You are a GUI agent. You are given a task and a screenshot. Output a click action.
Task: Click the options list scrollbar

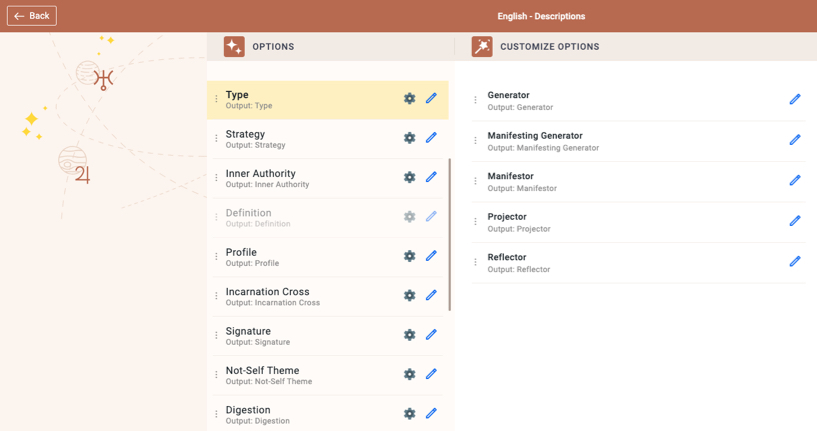tap(450, 235)
